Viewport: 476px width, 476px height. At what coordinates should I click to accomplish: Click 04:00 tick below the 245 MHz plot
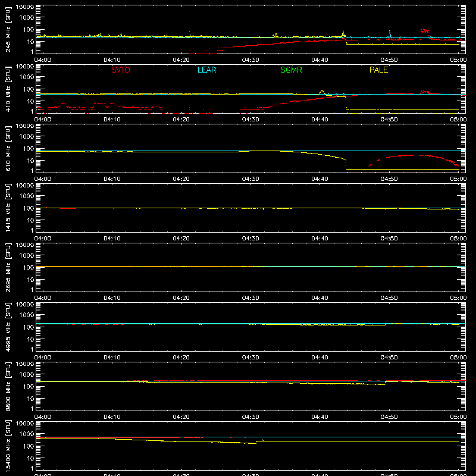pos(43,60)
